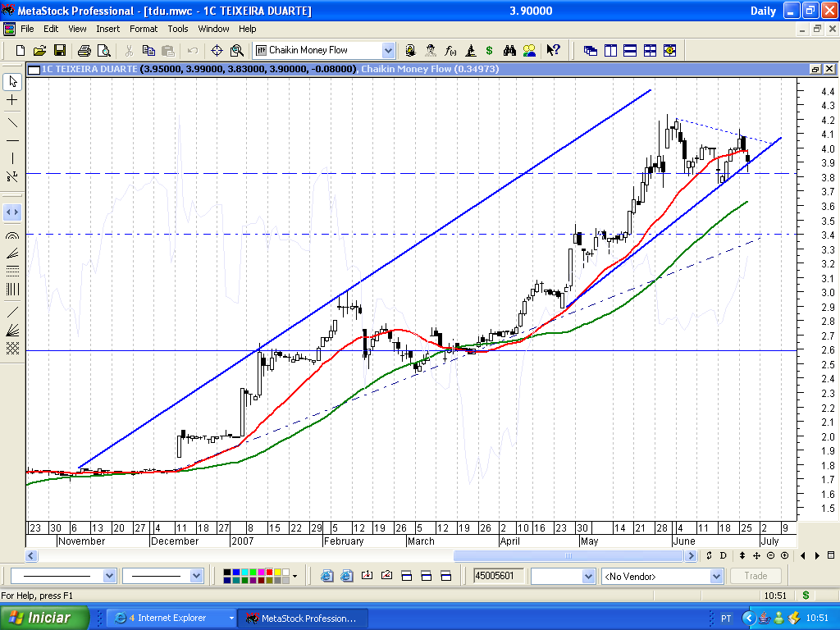Screen dimensions: 840x630
Task: Open the Chaikin Money Flow indicator dropdown
Action: [388, 50]
